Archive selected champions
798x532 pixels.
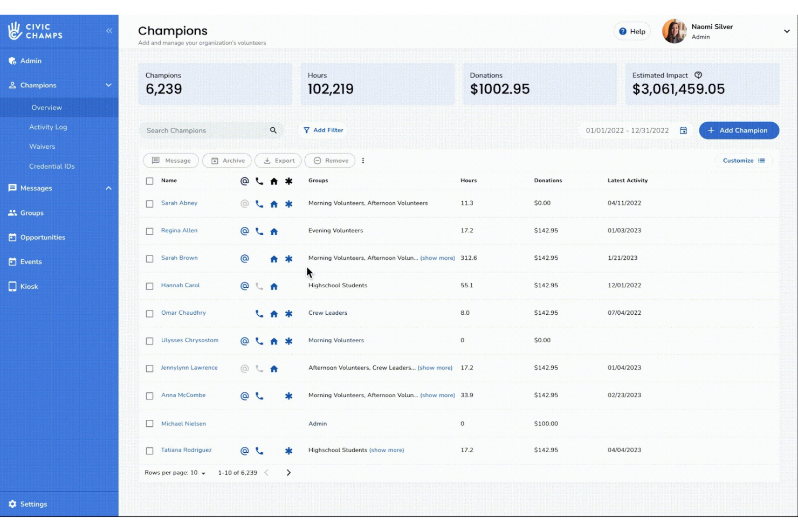pyautogui.click(x=226, y=160)
